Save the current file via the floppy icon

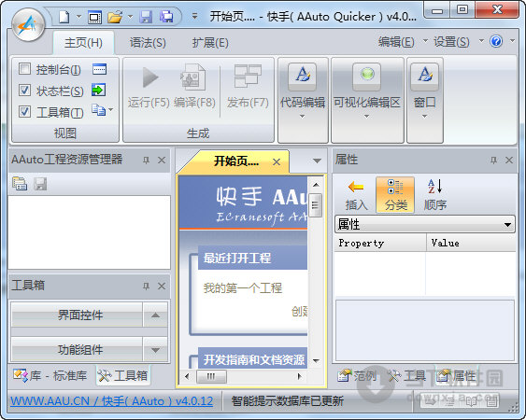click(x=147, y=17)
